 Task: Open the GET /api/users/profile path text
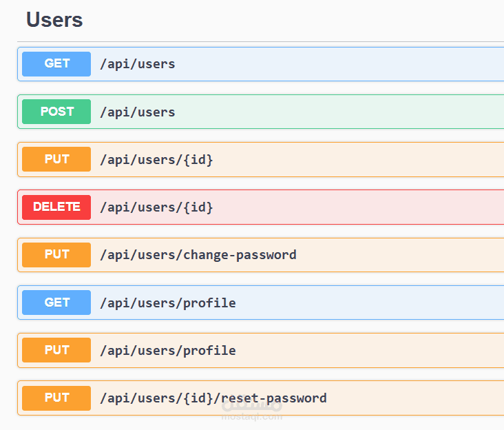click(168, 303)
